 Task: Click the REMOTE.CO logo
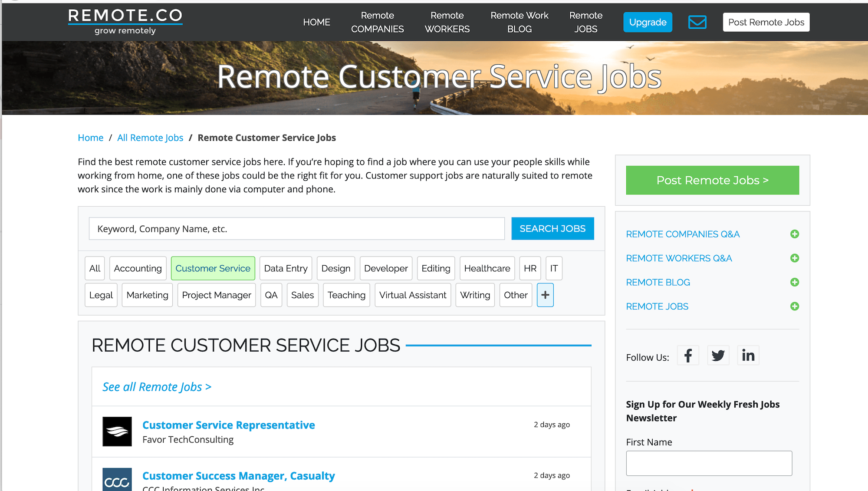click(x=125, y=19)
